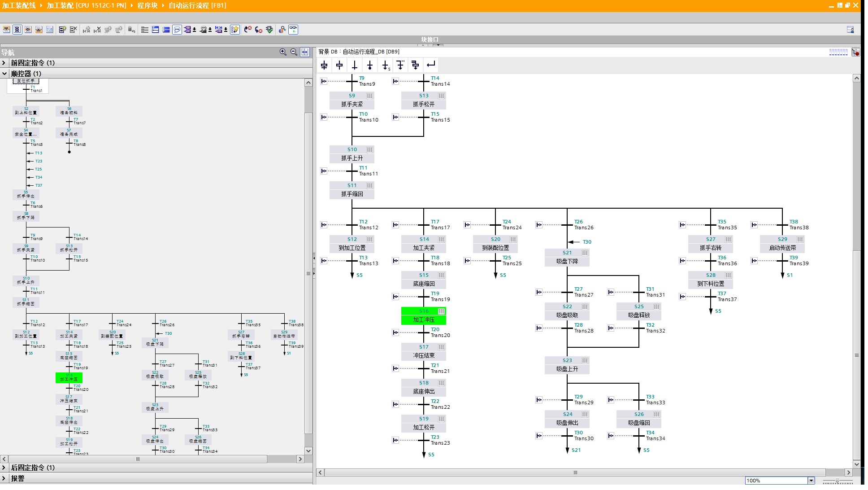
Task: Open 加工装配 [CPU 1512C-1 PN] breadcrumb
Action: coord(87,5)
